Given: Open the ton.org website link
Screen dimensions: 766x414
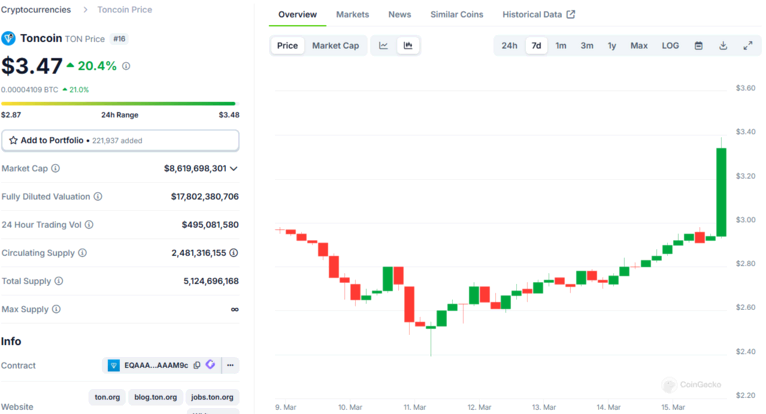Looking at the screenshot, I should pos(107,397).
